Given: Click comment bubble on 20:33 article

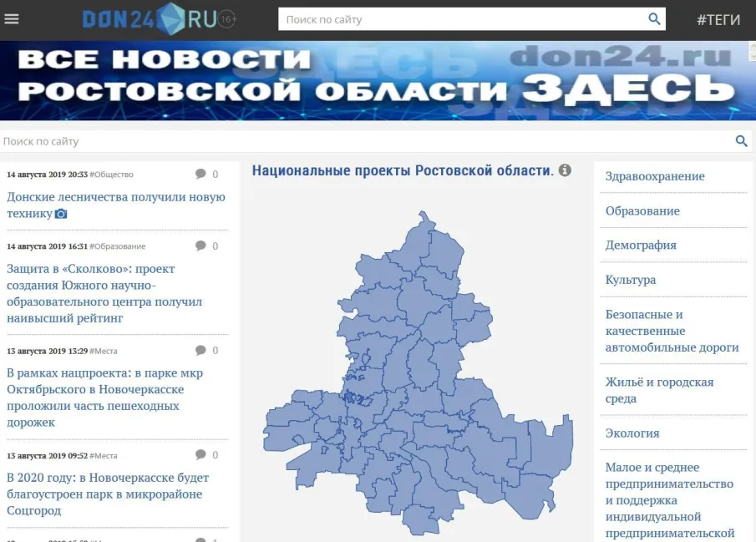Looking at the screenshot, I should pyautogui.click(x=200, y=174).
